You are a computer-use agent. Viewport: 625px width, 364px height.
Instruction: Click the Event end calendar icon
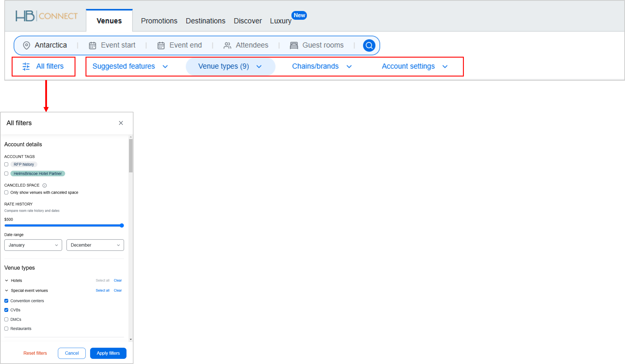coord(161,45)
